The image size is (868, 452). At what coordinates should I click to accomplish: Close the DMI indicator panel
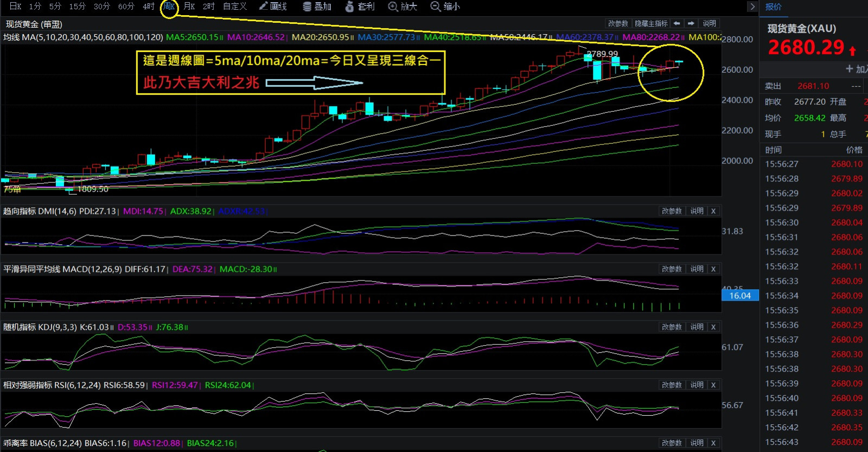713,211
